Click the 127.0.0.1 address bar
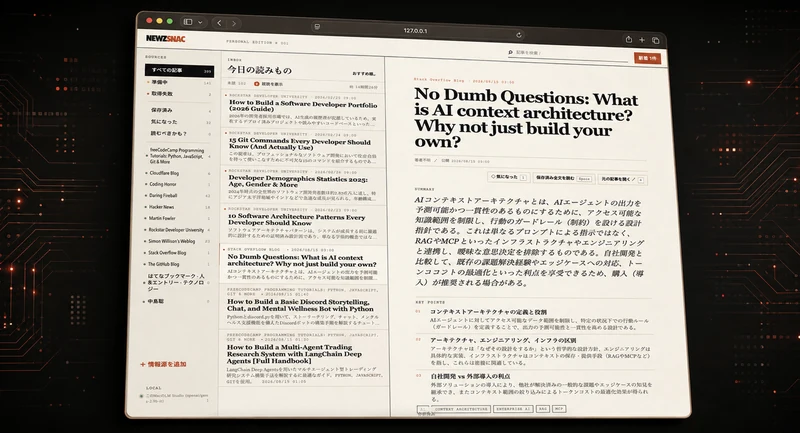800x433 pixels. point(416,31)
